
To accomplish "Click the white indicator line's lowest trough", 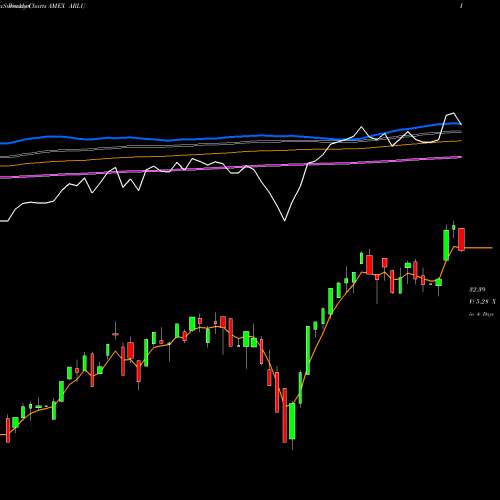I will 285,220.
